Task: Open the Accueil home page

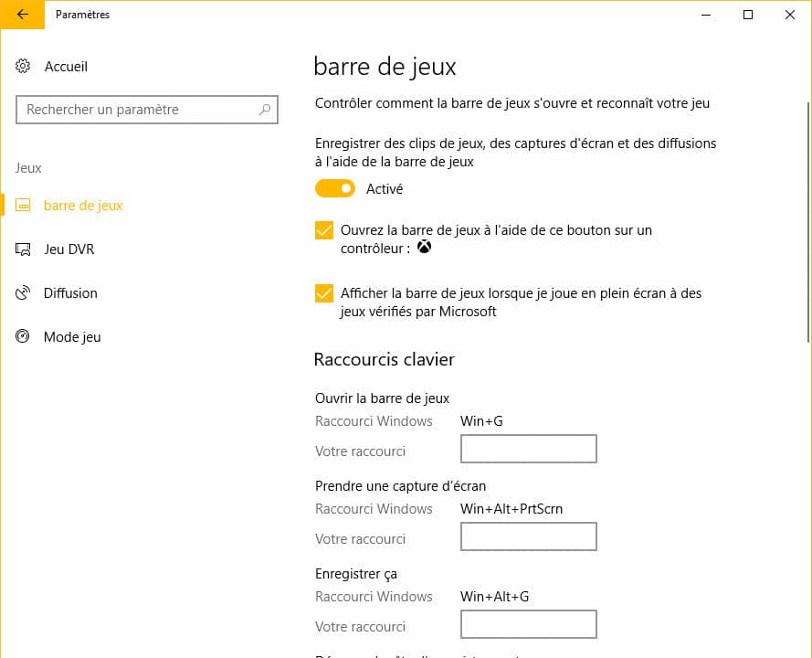Action: 66,67
